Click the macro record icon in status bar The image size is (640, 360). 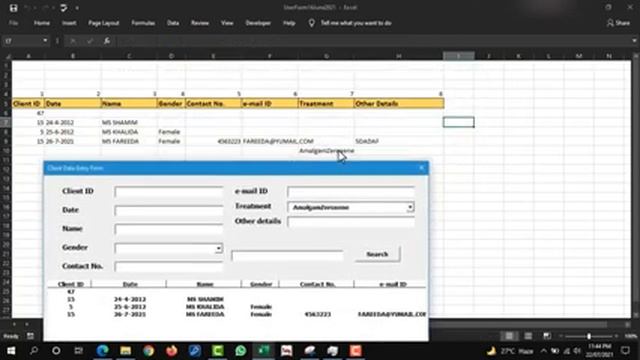pos(30,336)
